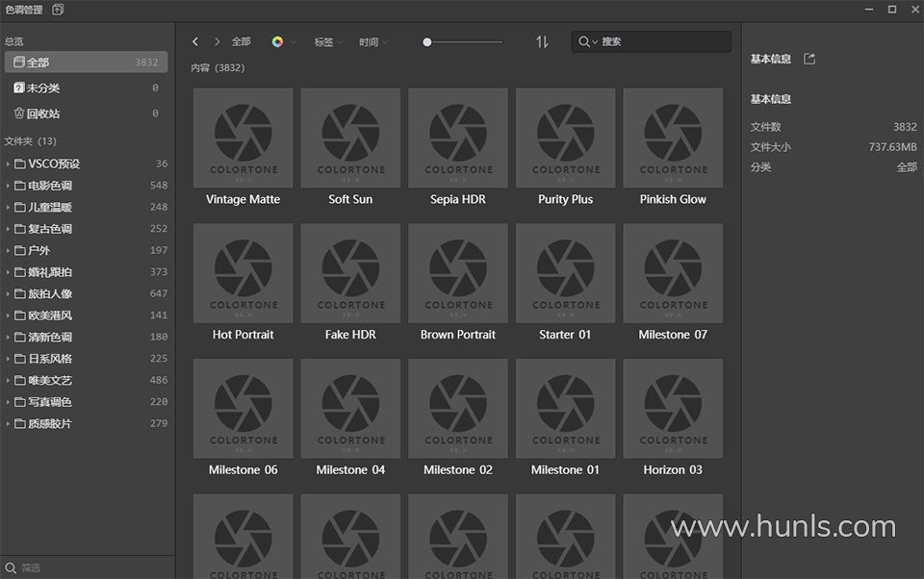Open the color filter dropdown arrow
This screenshot has width=924, height=579.
[293, 41]
